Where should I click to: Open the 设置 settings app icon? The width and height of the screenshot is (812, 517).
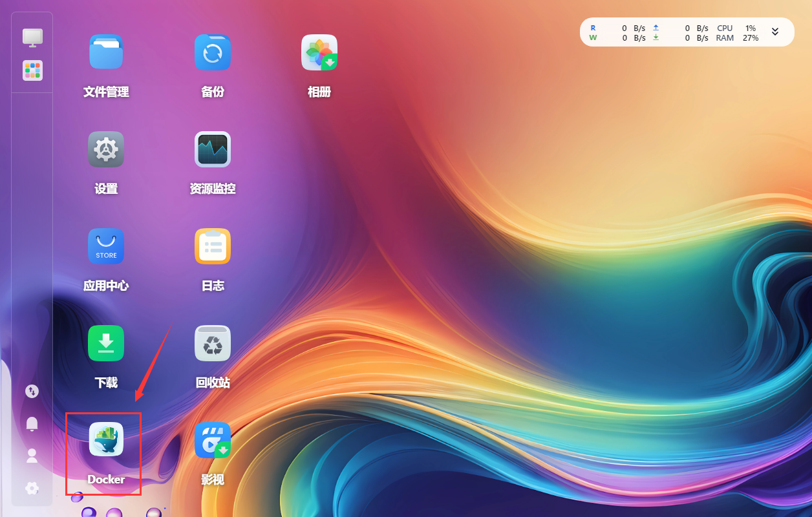click(x=106, y=149)
